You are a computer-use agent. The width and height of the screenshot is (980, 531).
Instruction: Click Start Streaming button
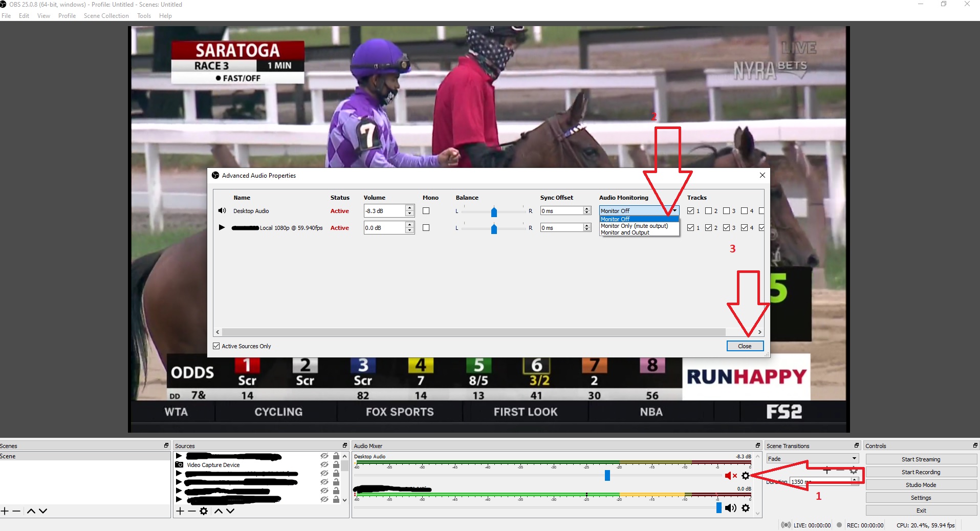tap(921, 459)
